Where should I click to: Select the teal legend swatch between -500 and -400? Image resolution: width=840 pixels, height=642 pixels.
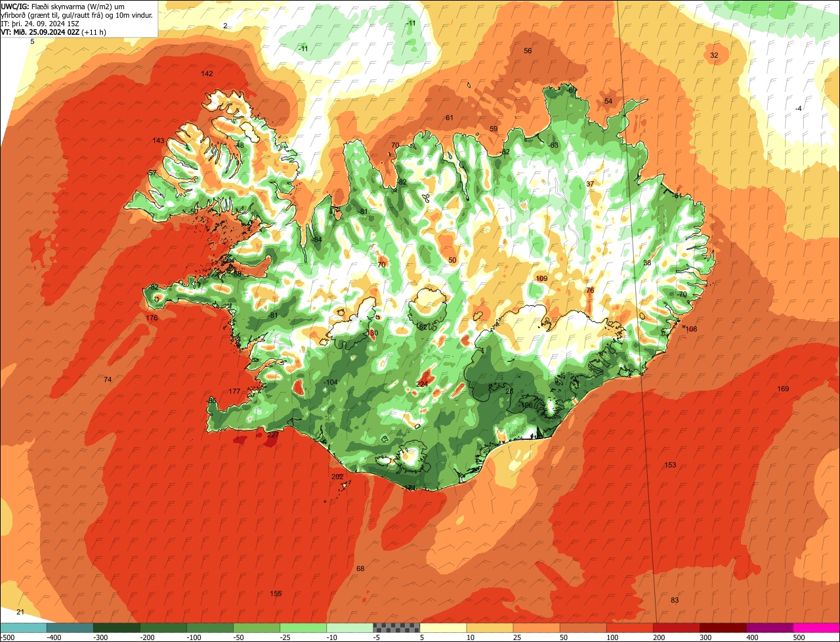coord(24,628)
